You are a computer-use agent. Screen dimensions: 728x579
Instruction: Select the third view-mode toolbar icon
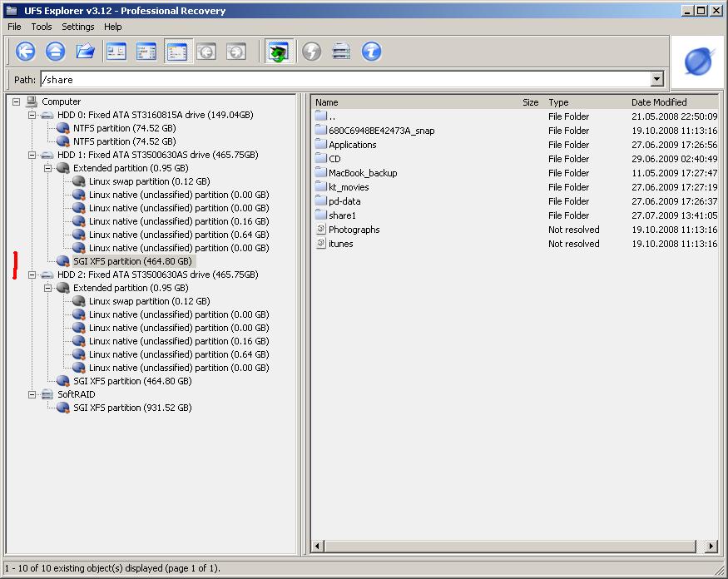point(177,52)
